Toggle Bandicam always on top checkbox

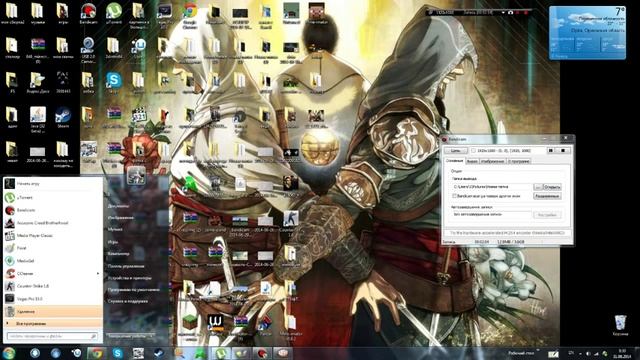454,196
